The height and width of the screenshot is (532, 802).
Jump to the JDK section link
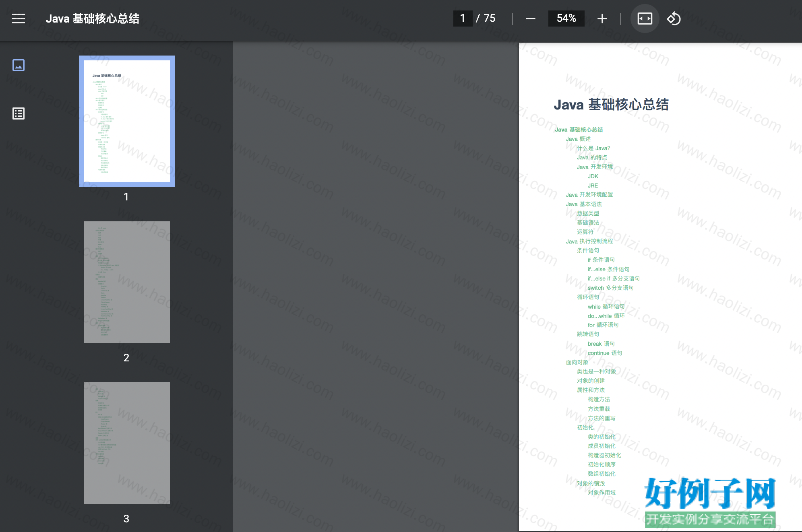pyautogui.click(x=593, y=176)
